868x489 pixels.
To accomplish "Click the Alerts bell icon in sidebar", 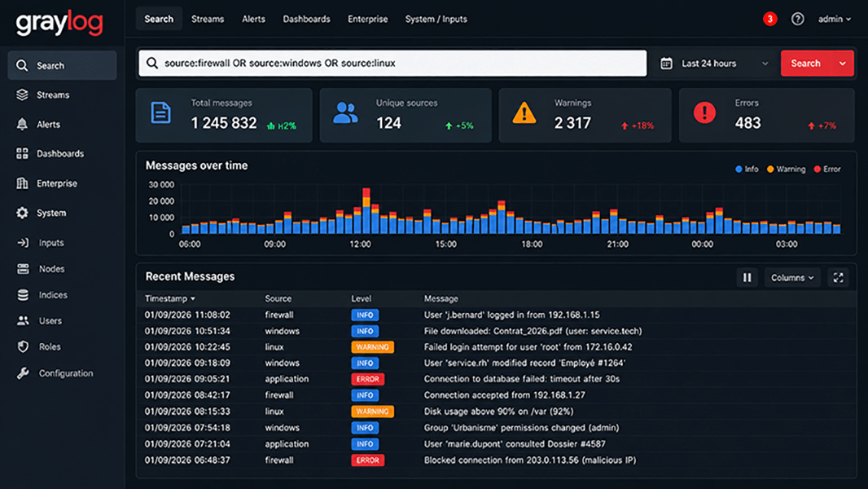I will click(22, 124).
